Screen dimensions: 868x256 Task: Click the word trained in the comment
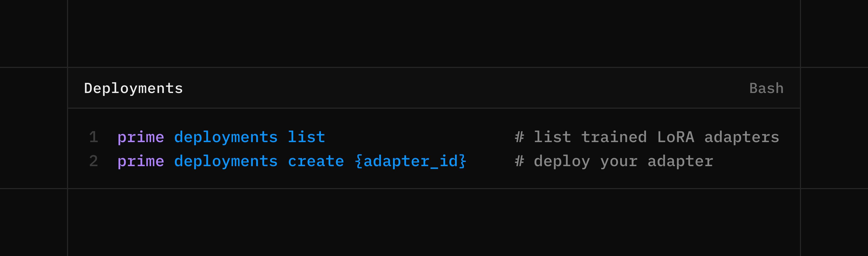click(x=614, y=137)
